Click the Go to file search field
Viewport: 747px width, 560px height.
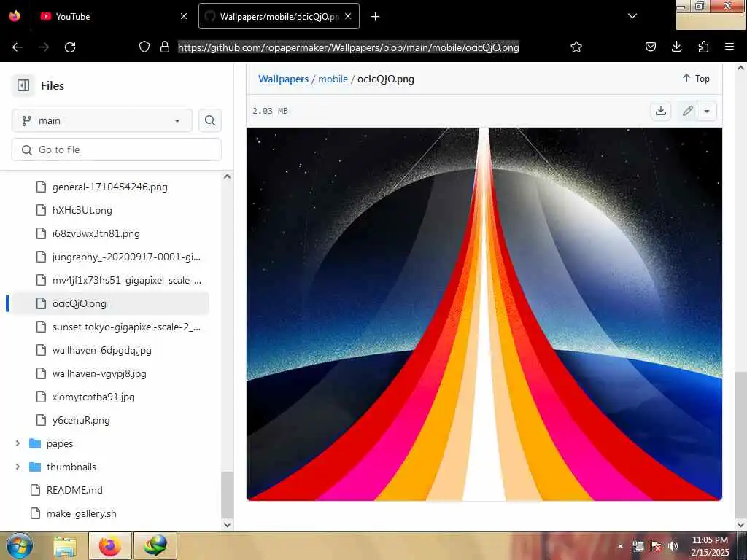coord(117,149)
